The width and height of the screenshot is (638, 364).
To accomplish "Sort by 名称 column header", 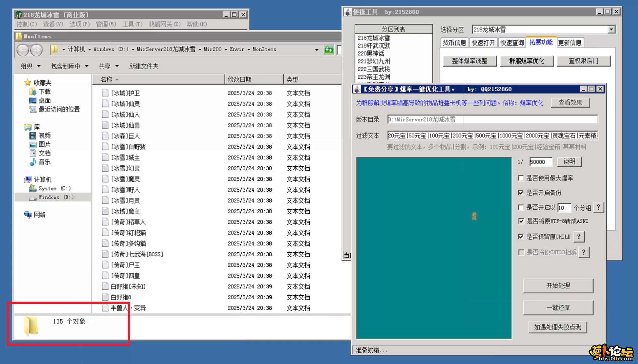I will click(x=159, y=79).
